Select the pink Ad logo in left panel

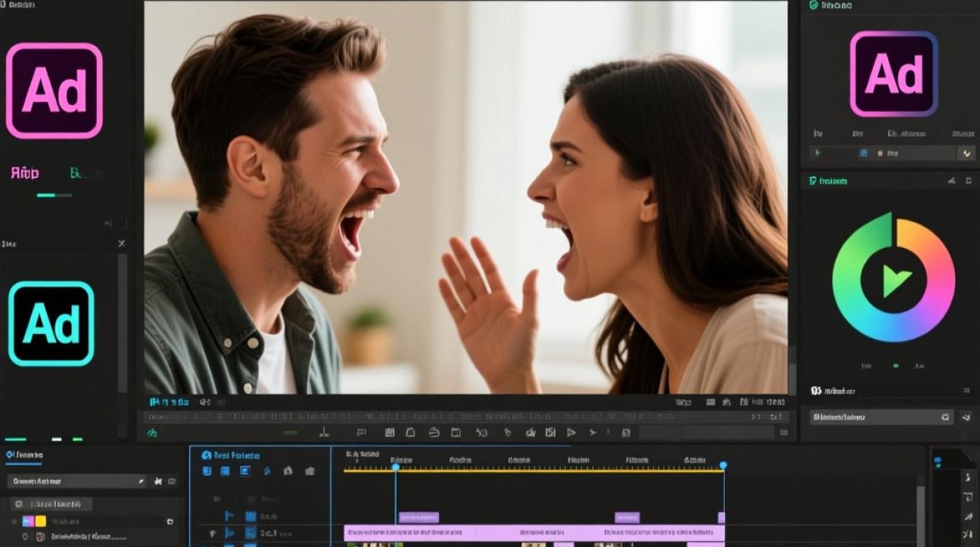[54, 90]
